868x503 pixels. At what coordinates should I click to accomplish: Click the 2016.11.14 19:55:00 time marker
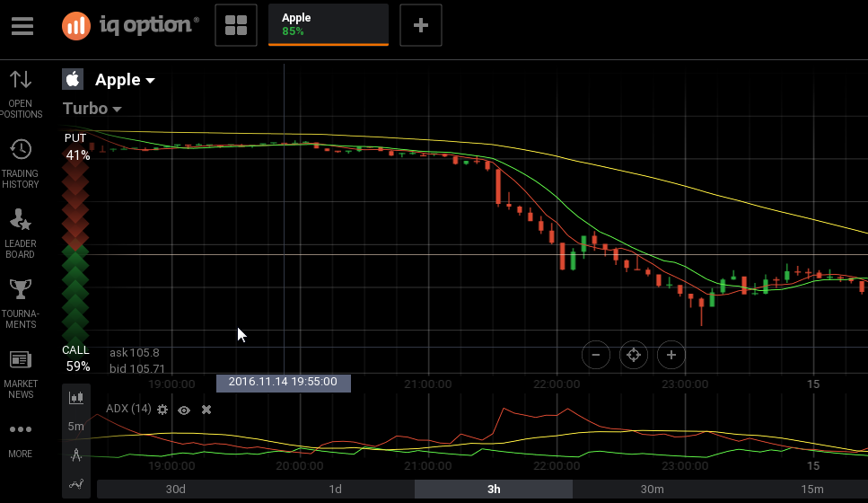[x=283, y=383]
